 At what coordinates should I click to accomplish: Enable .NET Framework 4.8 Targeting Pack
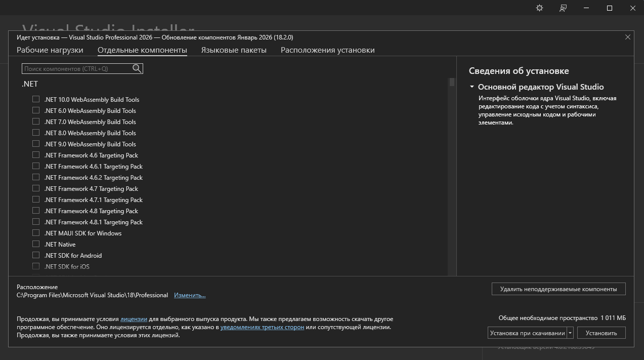pos(36,211)
